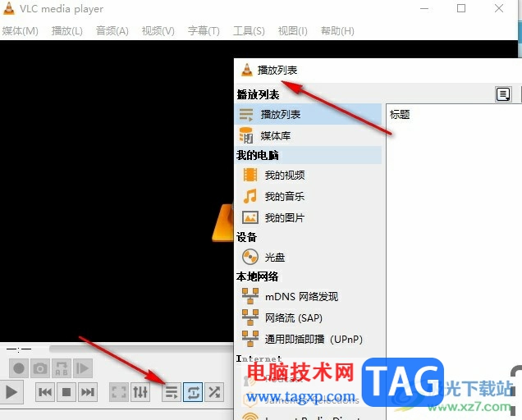
Task: Open the 字幕(T) menu
Action: pyautogui.click(x=204, y=31)
